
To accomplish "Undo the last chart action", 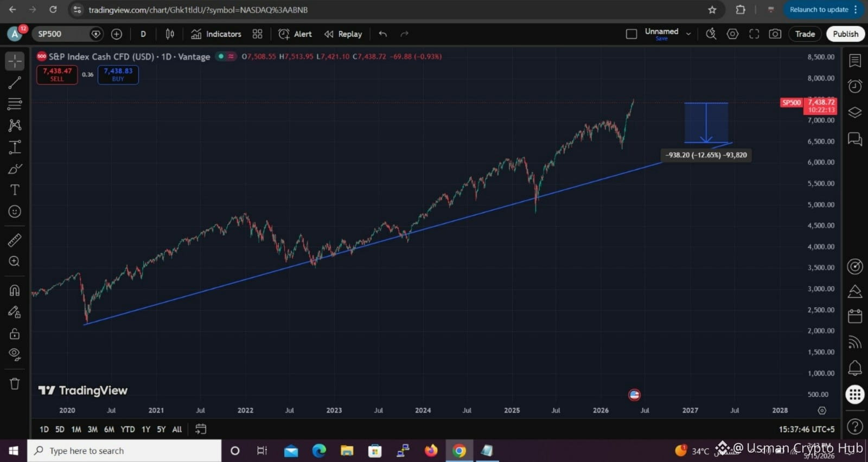I will (x=383, y=34).
